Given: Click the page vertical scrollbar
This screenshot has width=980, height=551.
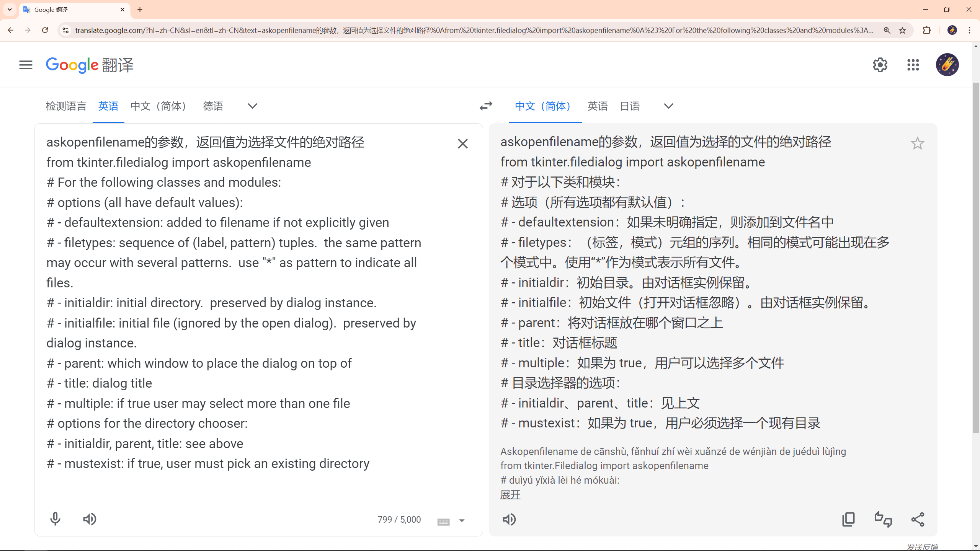Looking at the screenshot, I should pyautogui.click(x=976, y=257).
